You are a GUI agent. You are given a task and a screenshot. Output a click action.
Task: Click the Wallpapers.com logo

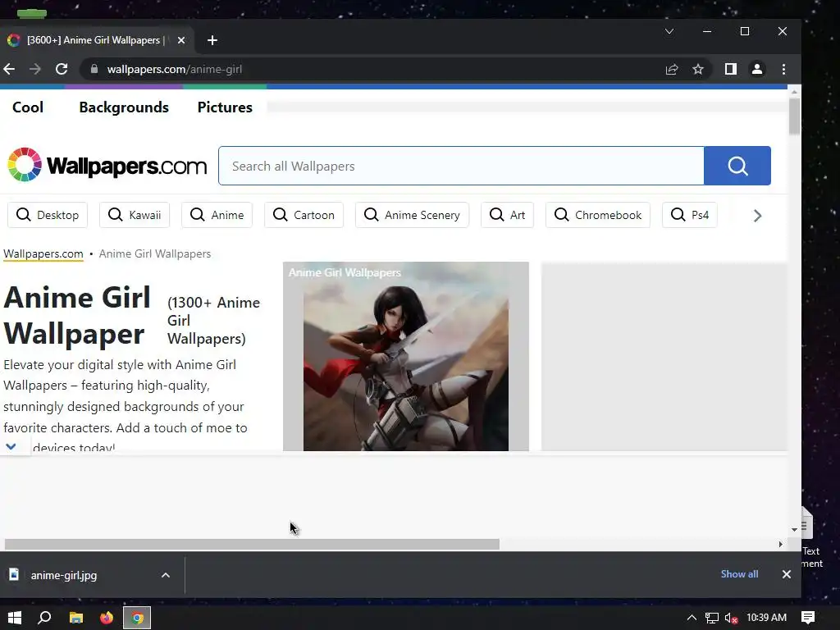[x=107, y=166]
